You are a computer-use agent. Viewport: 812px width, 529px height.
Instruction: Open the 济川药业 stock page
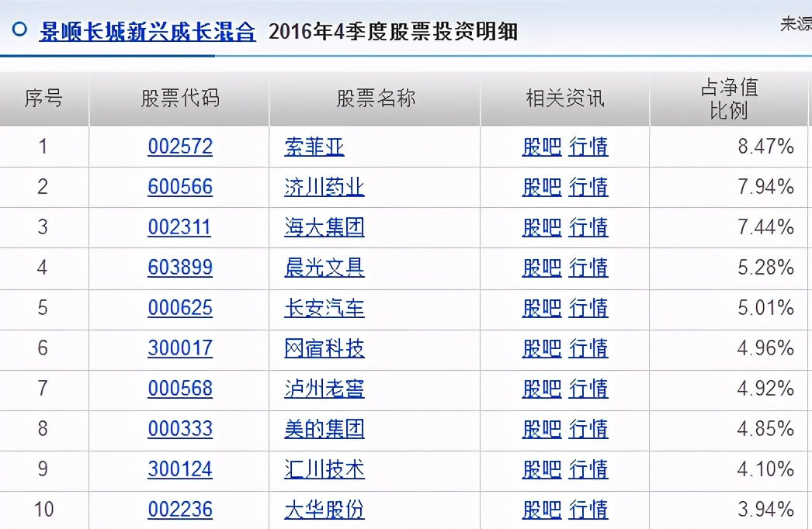point(324,187)
